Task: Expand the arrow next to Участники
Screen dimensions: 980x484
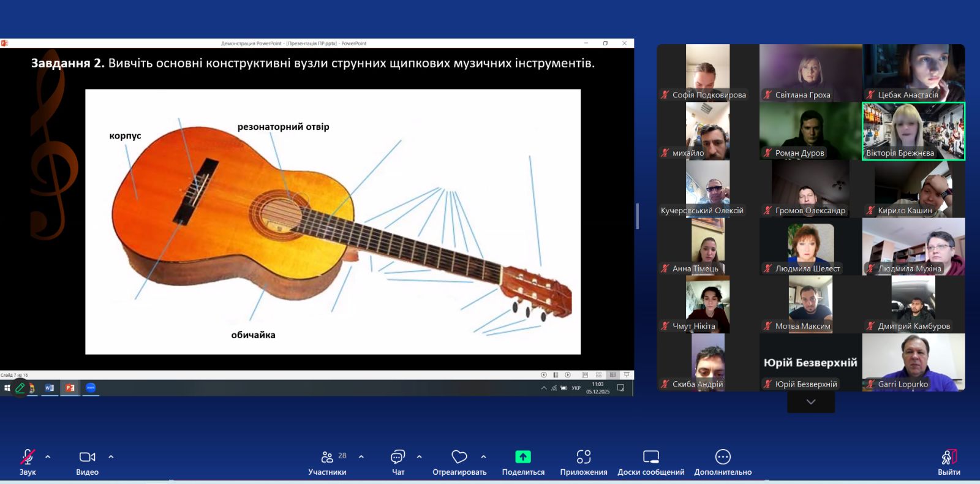Action: click(x=361, y=456)
